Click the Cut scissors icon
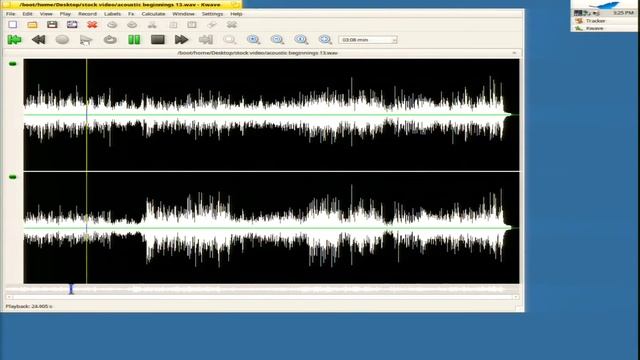Image resolution: width=640 pixels, height=360 pixels. click(x=152, y=24)
